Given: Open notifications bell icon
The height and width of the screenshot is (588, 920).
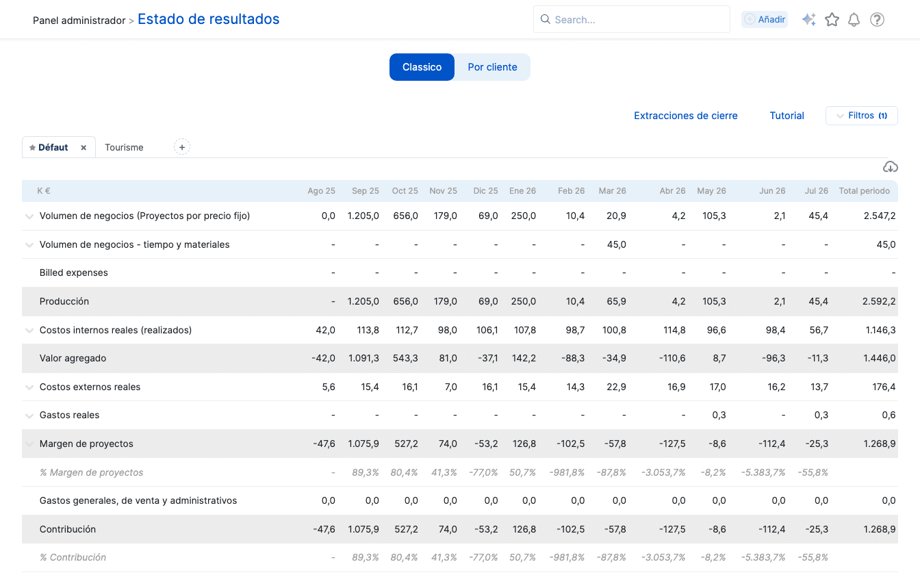Looking at the screenshot, I should (854, 20).
